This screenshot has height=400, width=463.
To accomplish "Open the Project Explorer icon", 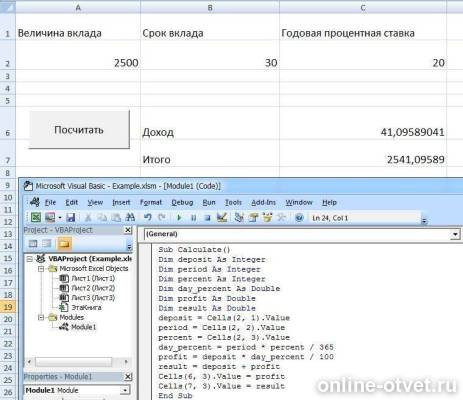I will pyautogui.click(x=239, y=218).
